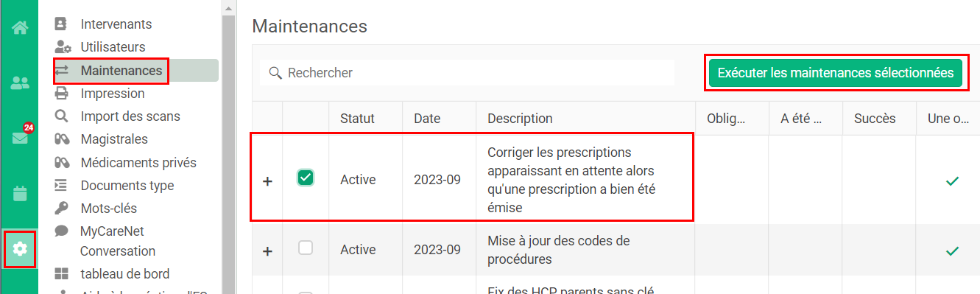The width and height of the screenshot is (980, 294).
Task: Check the 'Mise à jour des codes' checkbox
Action: (x=306, y=248)
